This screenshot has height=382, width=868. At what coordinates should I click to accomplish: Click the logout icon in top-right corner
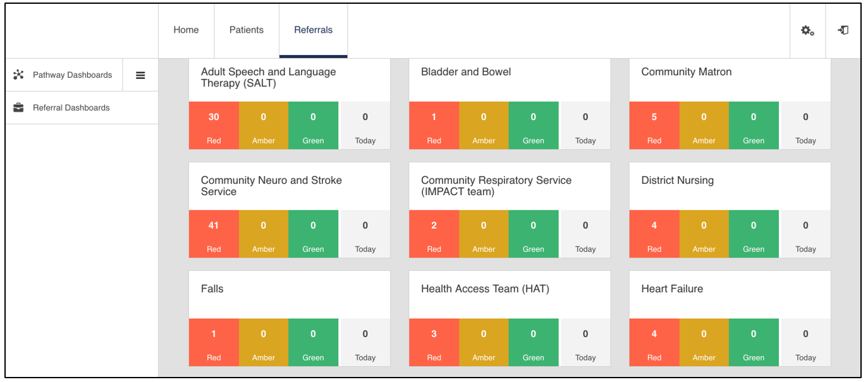pyautogui.click(x=843, y=30)
